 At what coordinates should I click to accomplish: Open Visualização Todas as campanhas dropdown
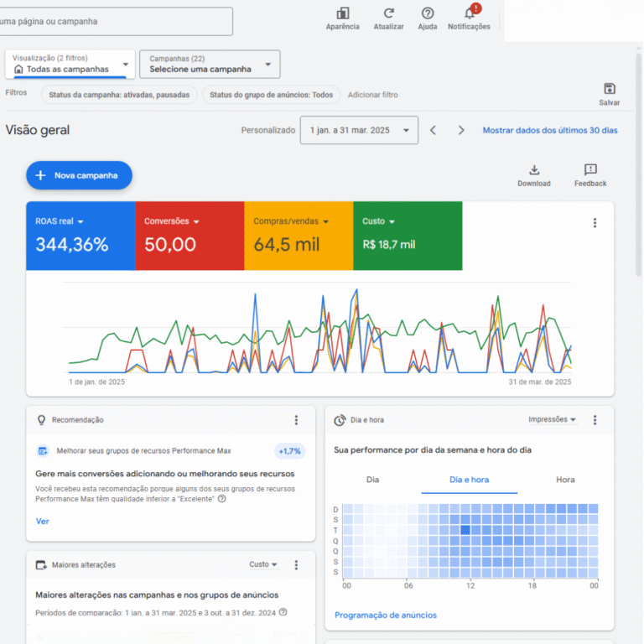pyautogui.click(x=70, y=64)
